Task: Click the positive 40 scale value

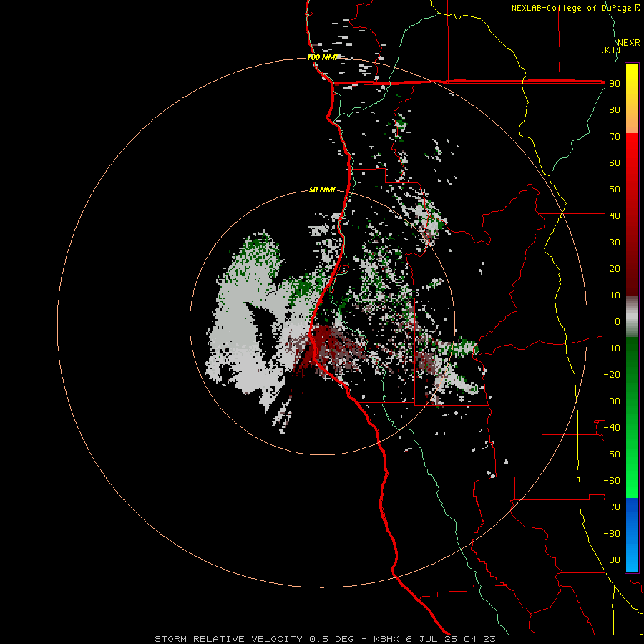Action: [615, 216]
